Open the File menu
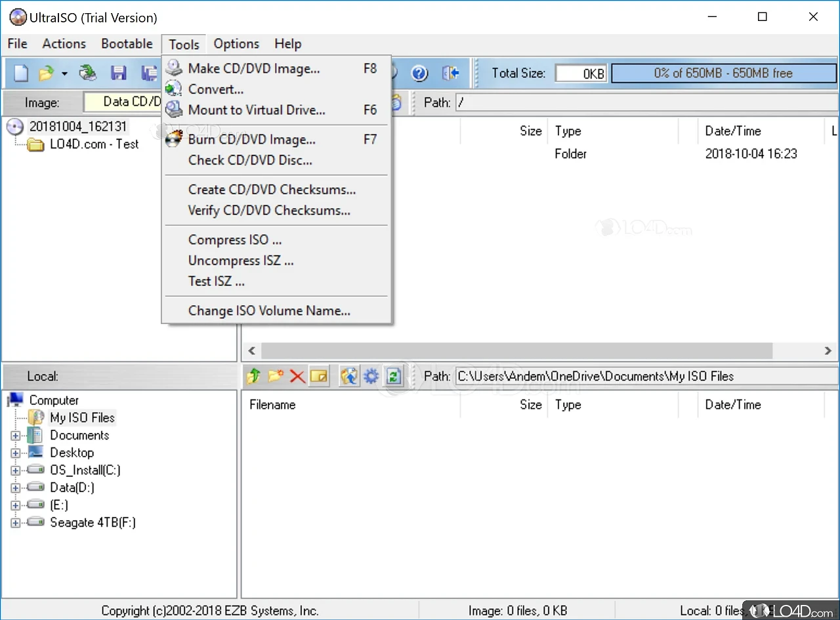Viewport: 840px width, 620px height. (17, 44)
